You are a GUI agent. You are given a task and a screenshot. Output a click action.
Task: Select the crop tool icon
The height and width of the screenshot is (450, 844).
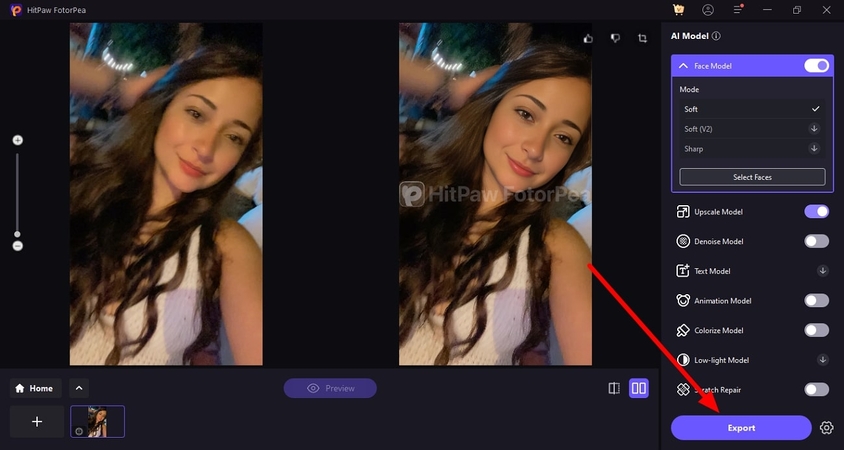(643, 38)
